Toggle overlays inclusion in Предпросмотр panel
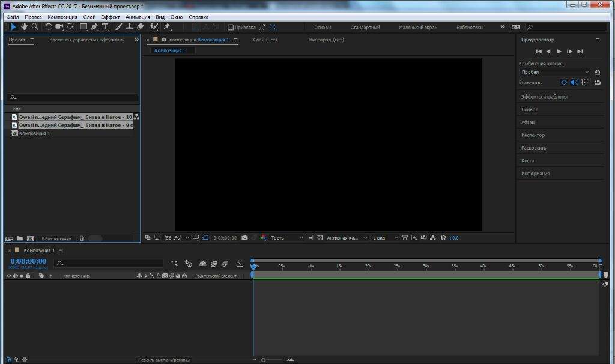Image resolution: width=615 pixels, height=364 pixels. pyautogui.click(x=585, y=82)
